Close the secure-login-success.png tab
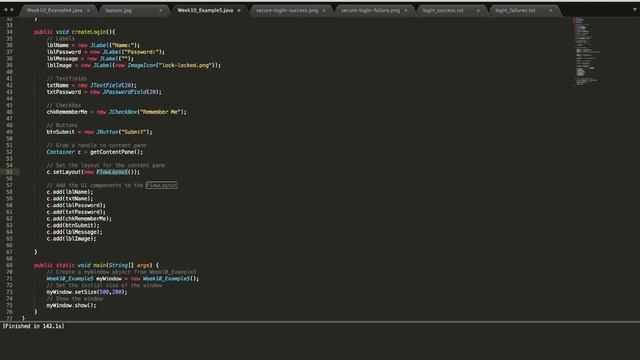This screenshot has height=360, width=640. coord(324,11)
